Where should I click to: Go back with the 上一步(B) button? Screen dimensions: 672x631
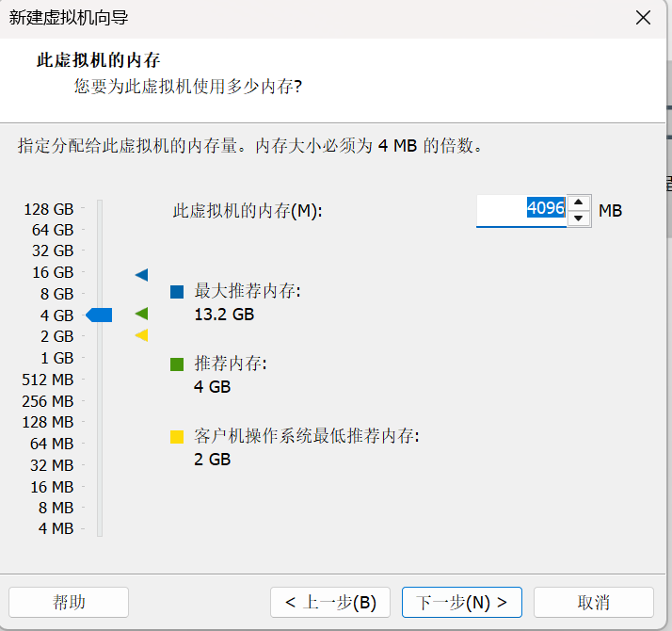coord(330,602)
